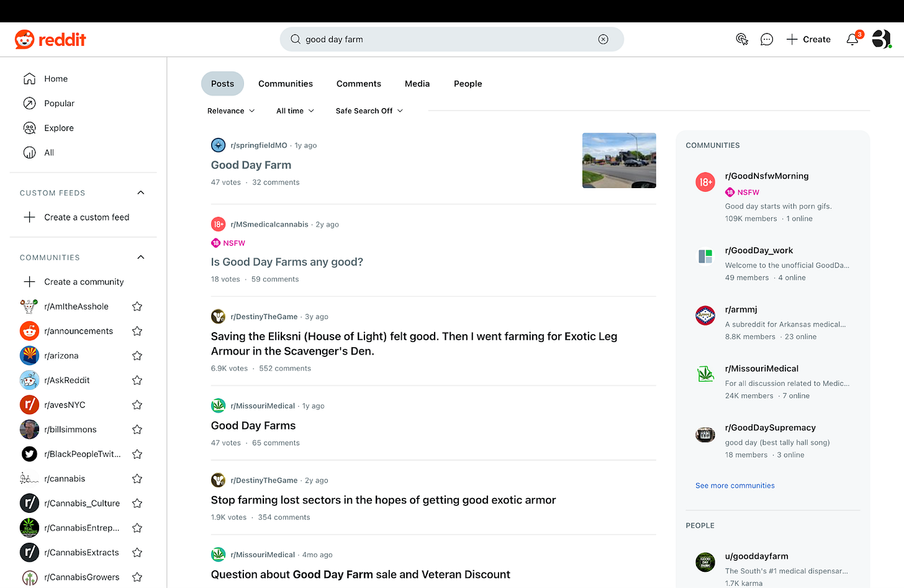Switch to the Media tab
The height and width of the screenshot is (588, 904).
click(417, 84)
